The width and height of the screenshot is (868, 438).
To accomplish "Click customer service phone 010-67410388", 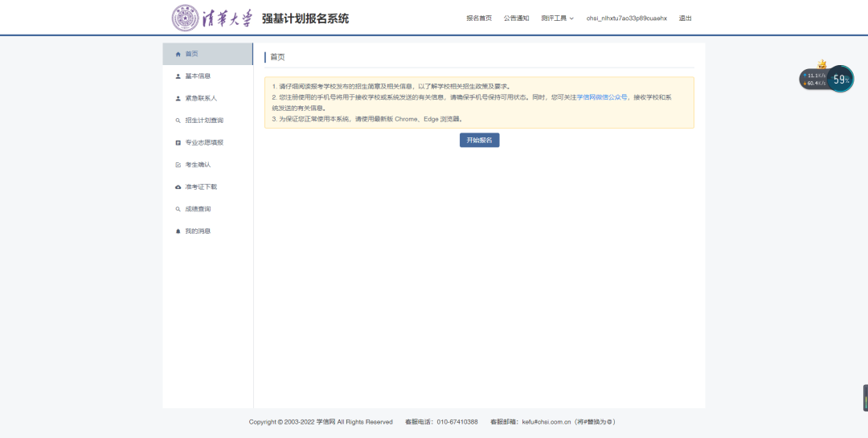I will (x=457, y=422).
